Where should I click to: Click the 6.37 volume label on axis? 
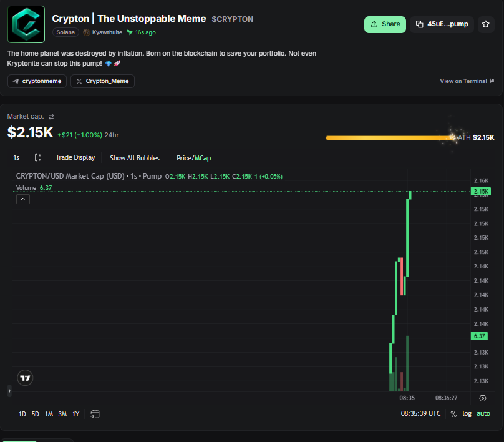pos(479,336)
